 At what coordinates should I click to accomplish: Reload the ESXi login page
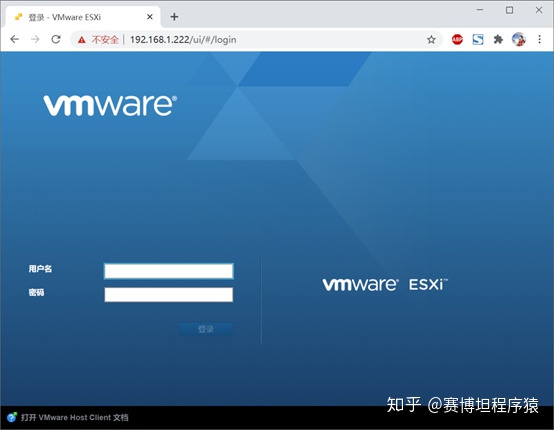(x=56, y=39)
